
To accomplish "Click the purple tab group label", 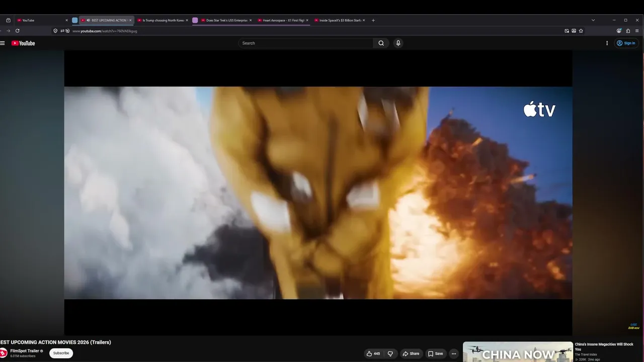I will pos(195,20).
